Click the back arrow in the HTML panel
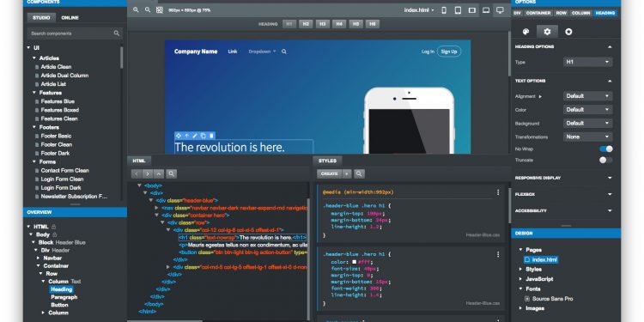Viewport: 644px width, 322px height. [137, 173]
